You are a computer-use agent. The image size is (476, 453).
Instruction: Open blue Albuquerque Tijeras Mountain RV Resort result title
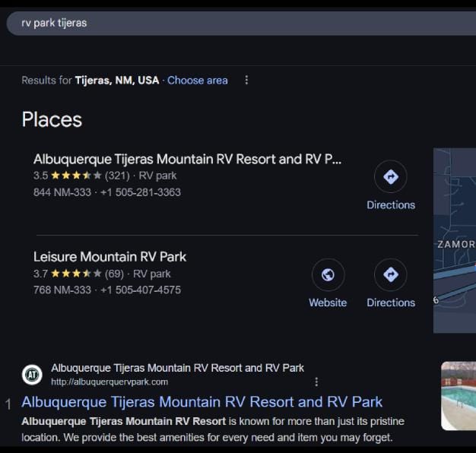click(x=202, y=402)
